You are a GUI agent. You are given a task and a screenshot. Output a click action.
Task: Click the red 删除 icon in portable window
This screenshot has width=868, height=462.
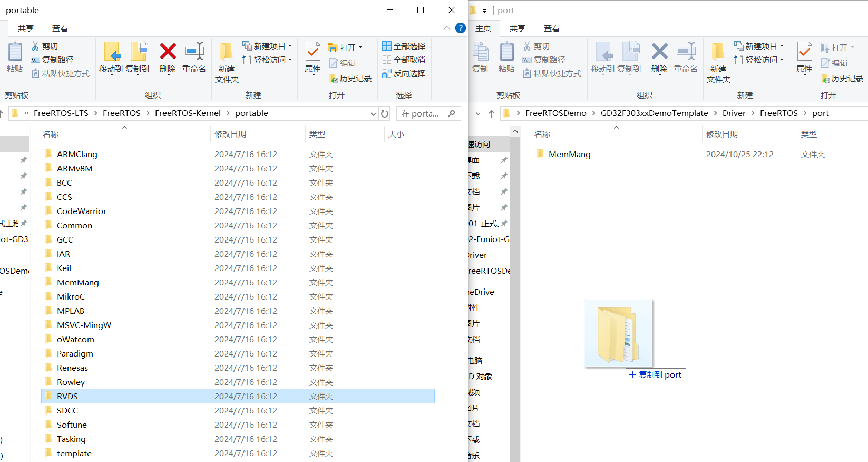click(168, 52)
